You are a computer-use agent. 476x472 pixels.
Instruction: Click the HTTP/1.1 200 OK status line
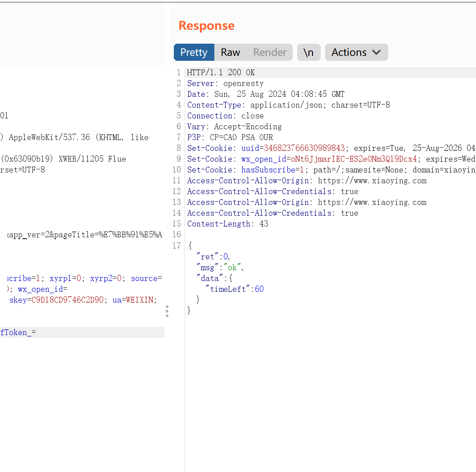click(221, 73)
